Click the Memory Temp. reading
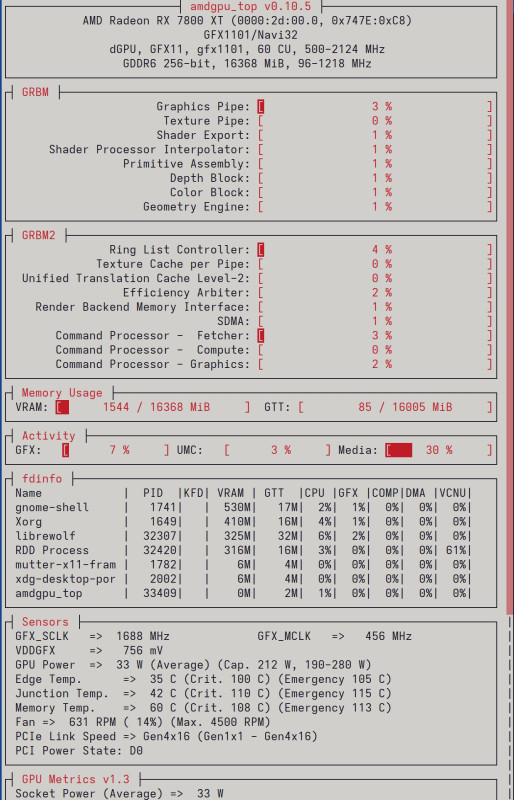 click(x=203, y=707)
